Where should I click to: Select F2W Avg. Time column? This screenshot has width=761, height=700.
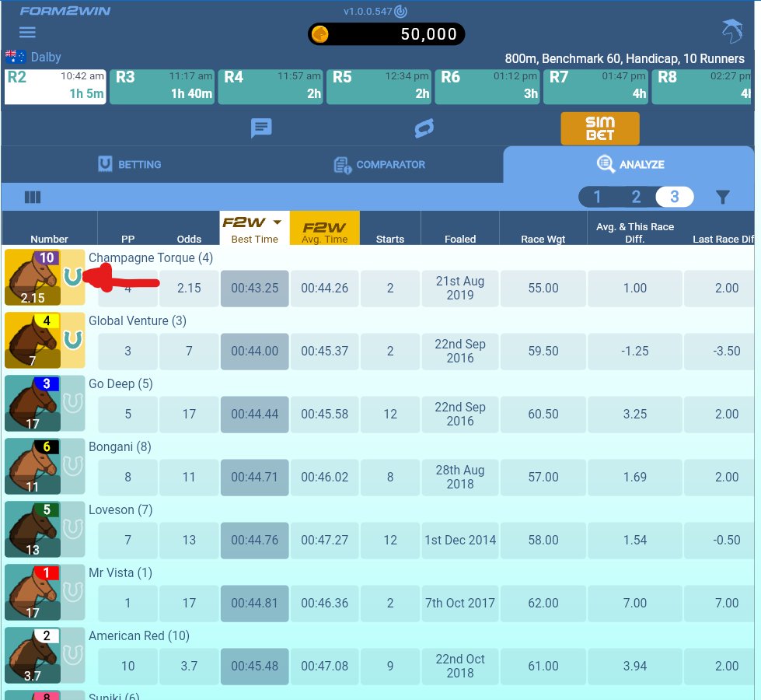click(325, 228)
